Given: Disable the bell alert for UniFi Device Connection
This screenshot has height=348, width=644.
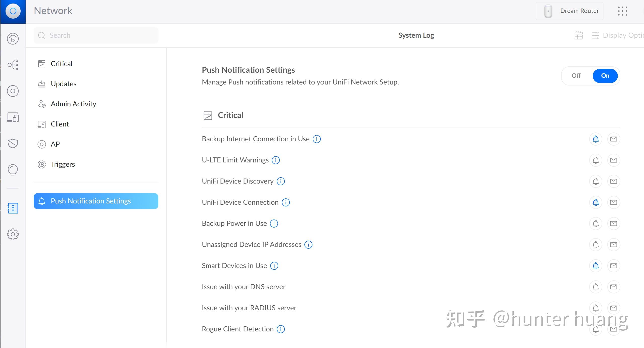Looking at the screenshot, I should [x=596, y=202].
